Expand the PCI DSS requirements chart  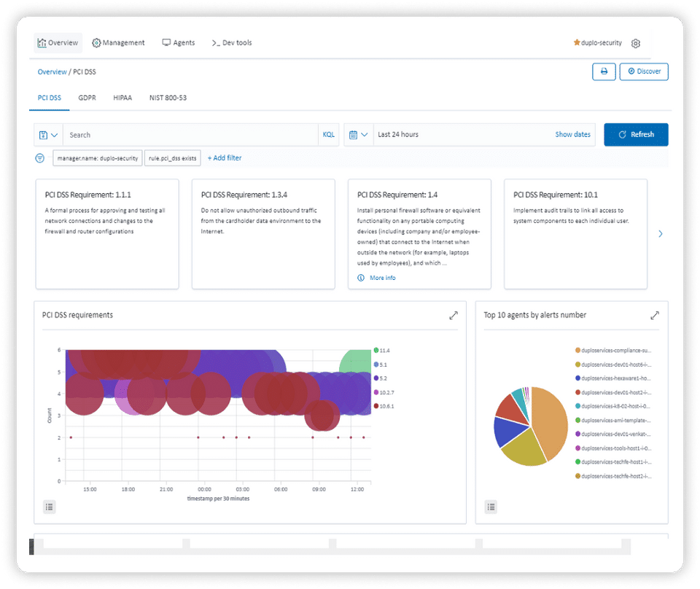pos(454,316)
